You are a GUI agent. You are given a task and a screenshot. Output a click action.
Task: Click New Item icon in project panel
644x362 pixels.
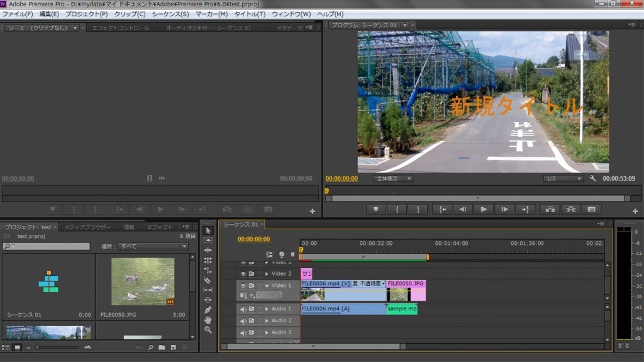click(174, 348)
